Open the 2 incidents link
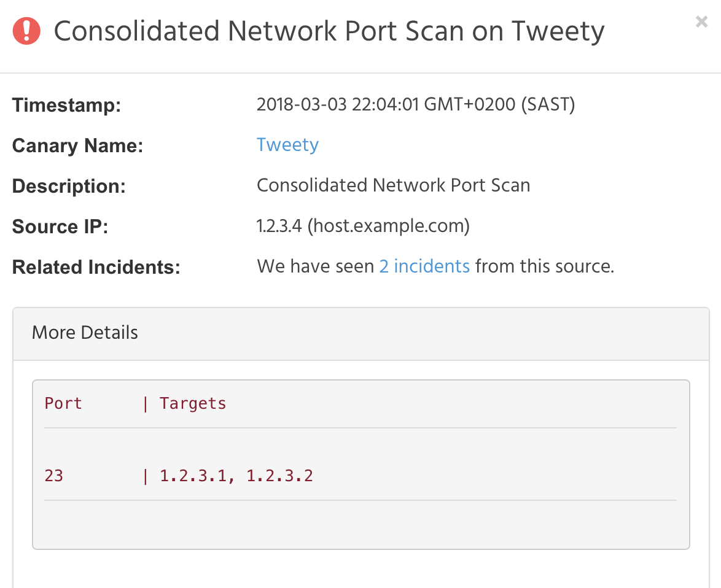721x588 pixels. click(x=424, y=266)
